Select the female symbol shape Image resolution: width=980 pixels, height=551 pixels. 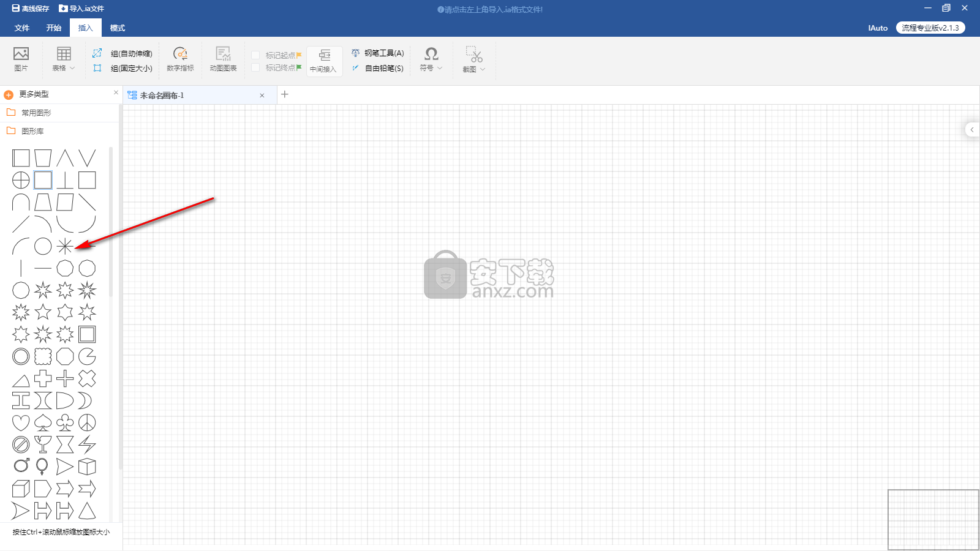pos(43,467)
